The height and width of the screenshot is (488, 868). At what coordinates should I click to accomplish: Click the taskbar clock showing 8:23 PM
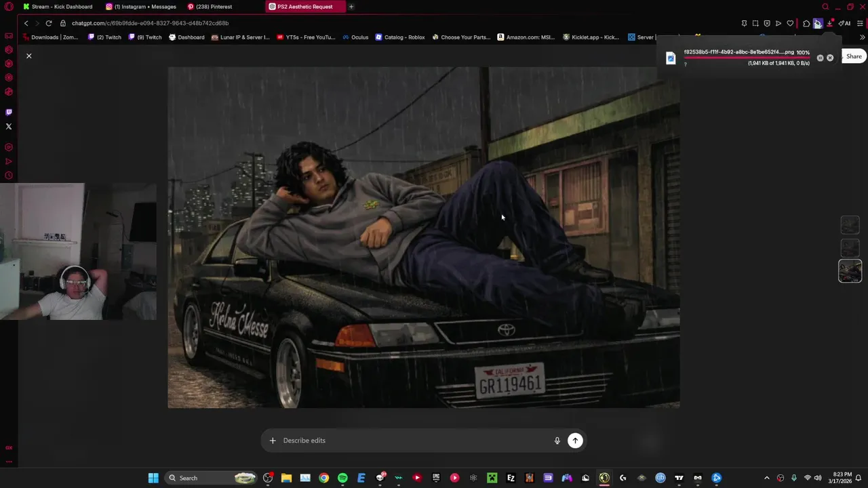[839, 478]
